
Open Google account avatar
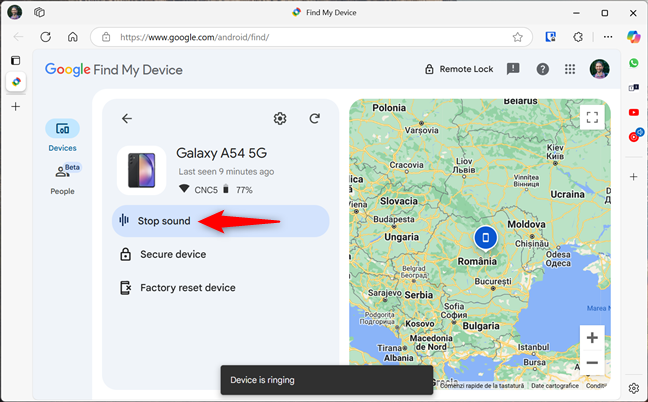coord(599,69)
